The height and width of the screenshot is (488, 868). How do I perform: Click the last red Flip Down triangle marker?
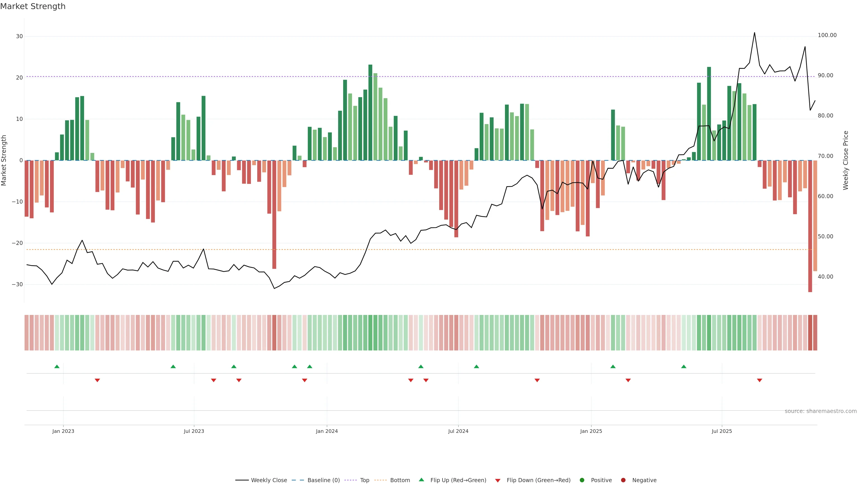(759, 380)
